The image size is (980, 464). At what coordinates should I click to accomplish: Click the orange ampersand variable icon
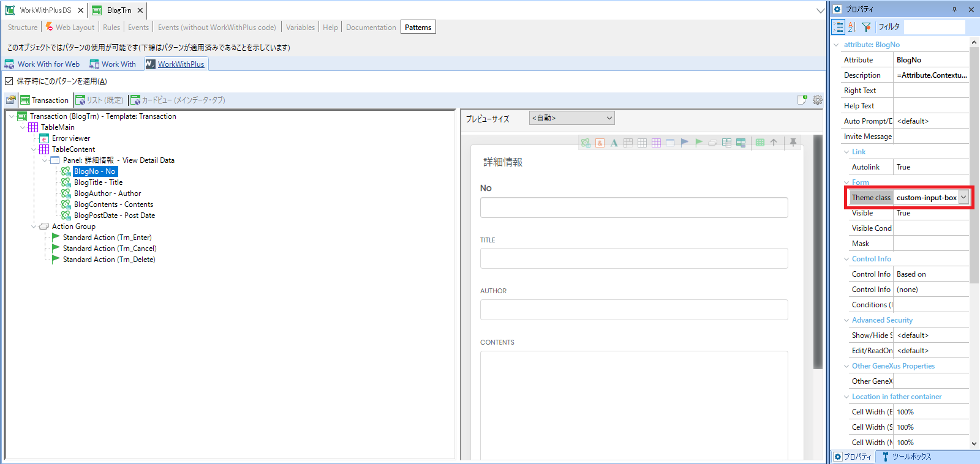point(600,143)
